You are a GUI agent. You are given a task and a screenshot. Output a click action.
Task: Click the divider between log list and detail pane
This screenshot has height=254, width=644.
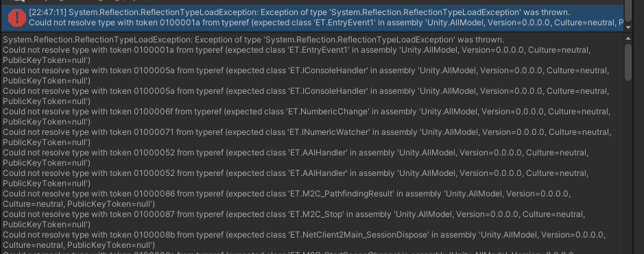tap(312, 32)
